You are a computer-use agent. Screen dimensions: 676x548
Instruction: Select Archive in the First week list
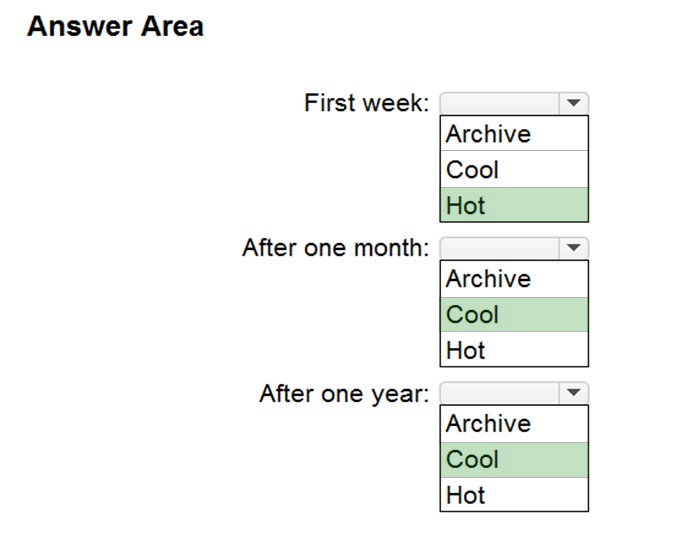[514, 134]
